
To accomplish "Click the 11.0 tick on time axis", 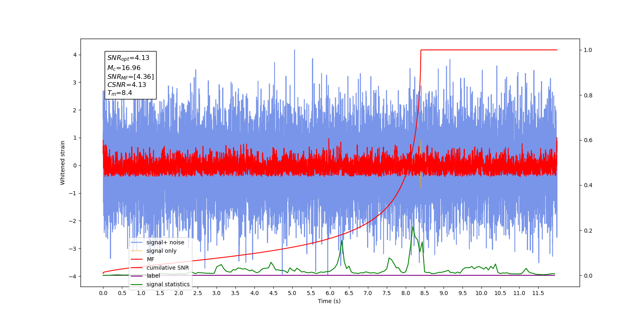I will (519, 293).
